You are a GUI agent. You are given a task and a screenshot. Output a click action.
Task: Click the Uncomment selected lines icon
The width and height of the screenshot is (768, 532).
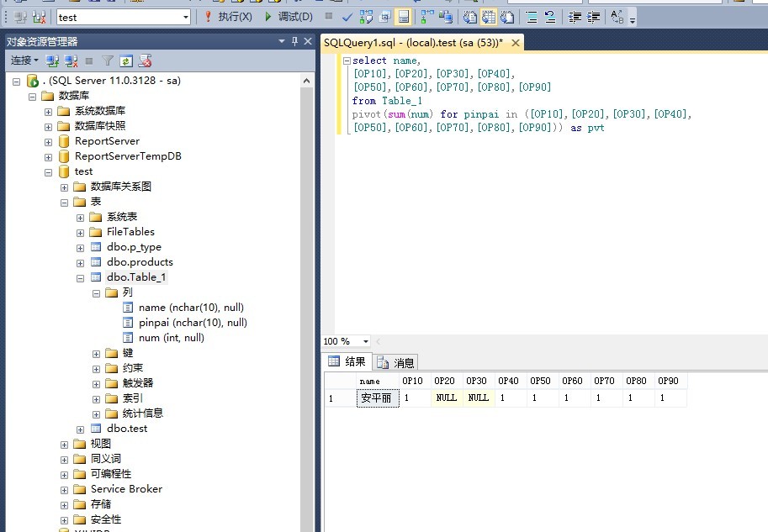coord(550,17)
